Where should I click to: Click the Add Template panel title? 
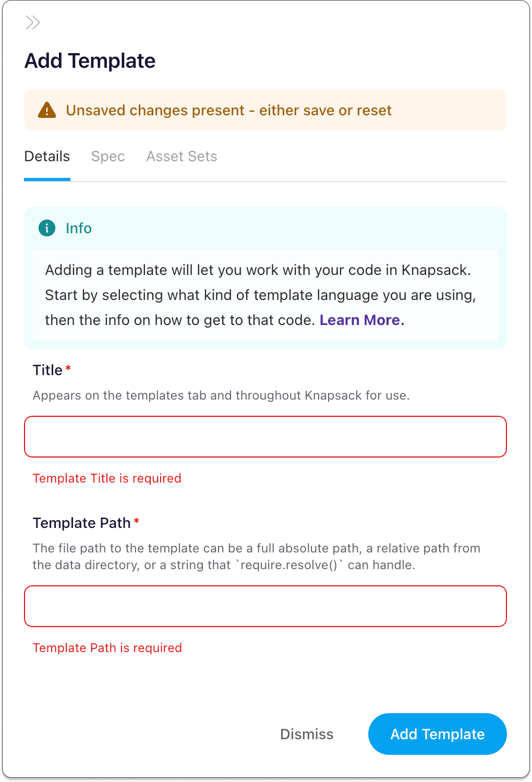pos(90,61)
